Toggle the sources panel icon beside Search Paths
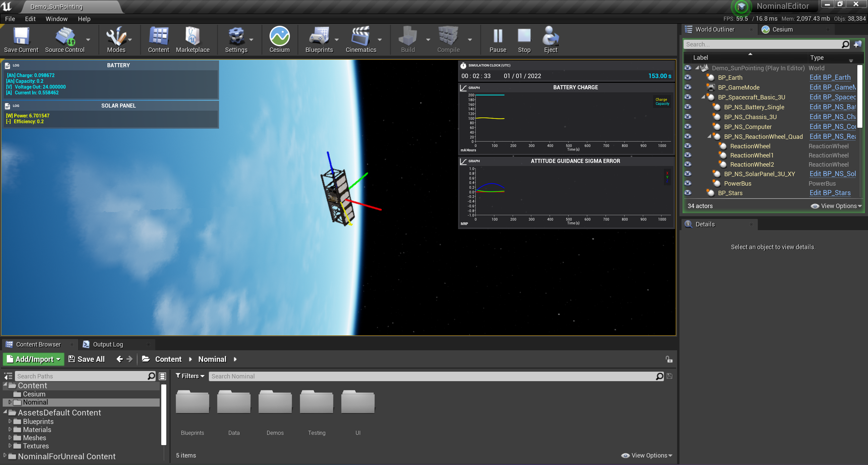Image resolution: width=868 pixels, height=465 pixels. 8,376
